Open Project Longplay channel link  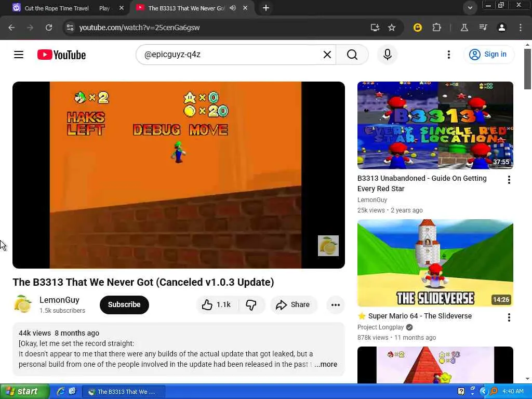(380, 327)
